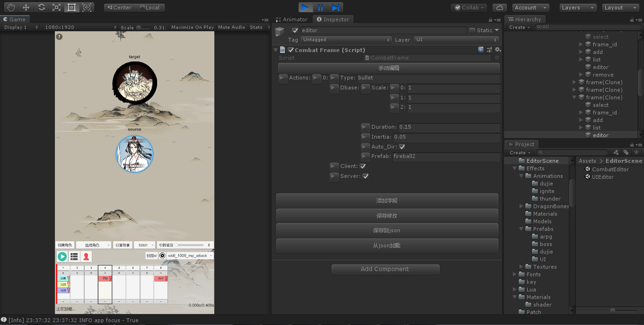This screenshot has height=325, width=644.
Task: Click the list icon in Game view
Action: (74, 256)
